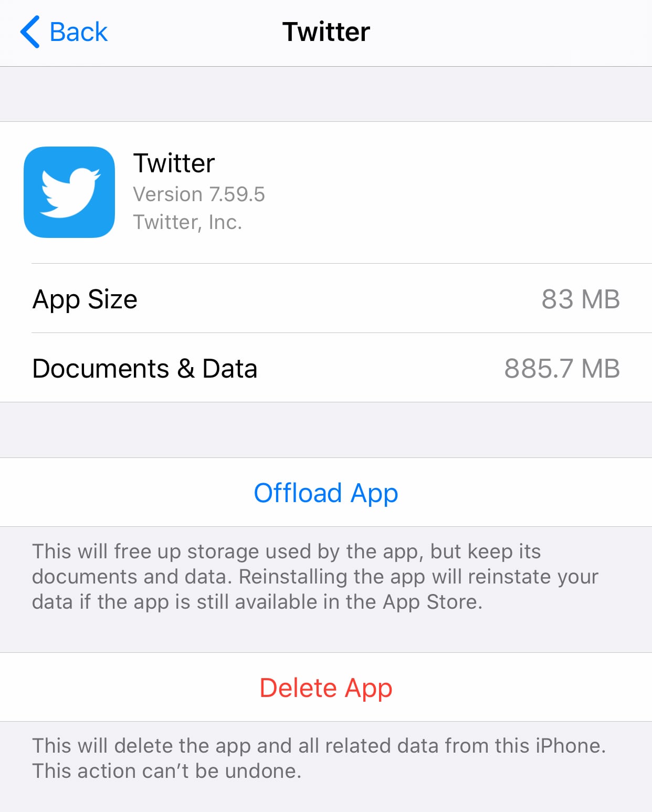Tap the red Delete App button

coord(326,688)
